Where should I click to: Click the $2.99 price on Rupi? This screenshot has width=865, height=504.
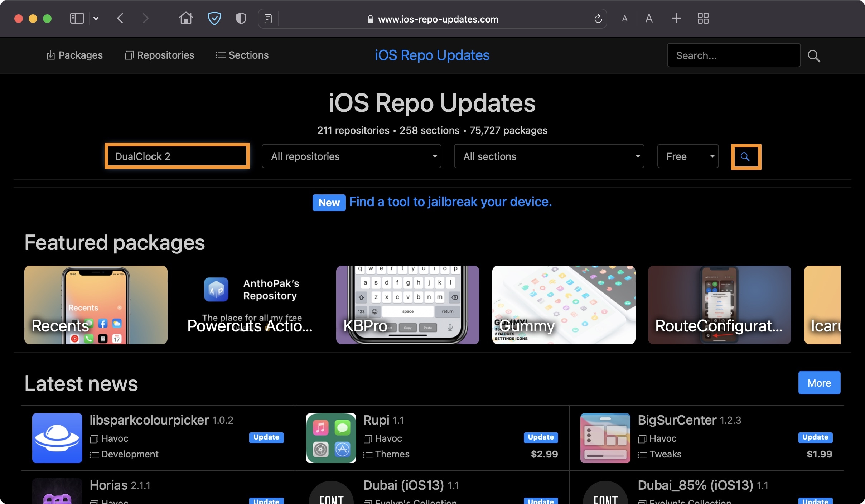tap(544, 454)
